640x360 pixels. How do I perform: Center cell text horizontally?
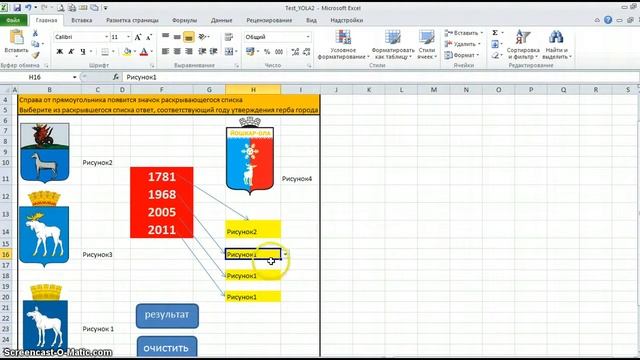pos(177,51)
